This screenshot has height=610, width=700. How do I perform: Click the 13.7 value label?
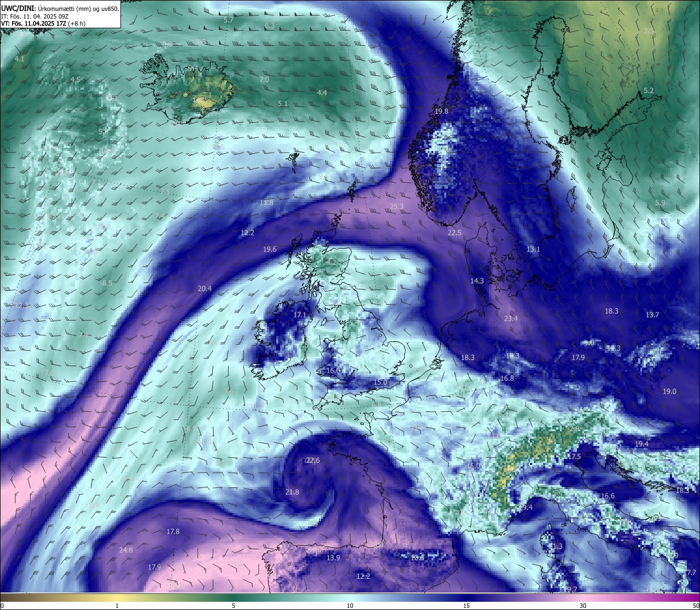click(652, 315)
